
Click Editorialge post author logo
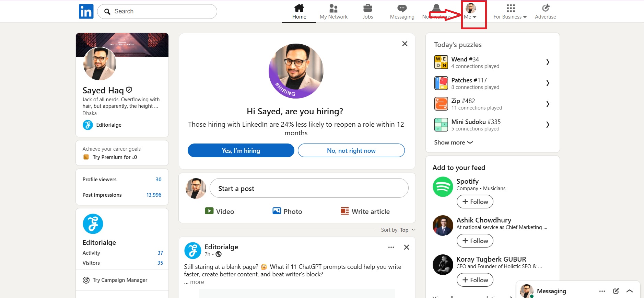click(193, 251)
